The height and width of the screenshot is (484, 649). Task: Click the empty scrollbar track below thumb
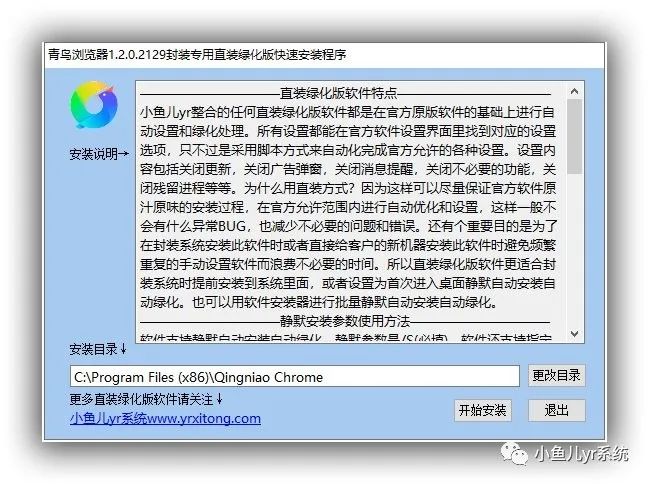(574, 250)
